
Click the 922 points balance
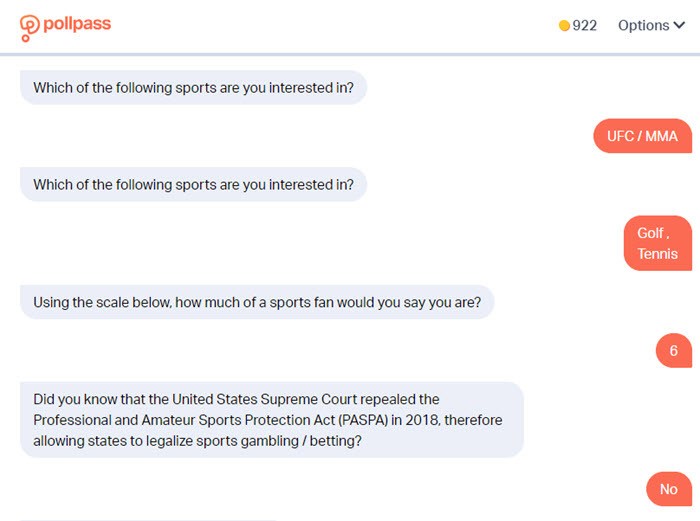coord(584,25)
